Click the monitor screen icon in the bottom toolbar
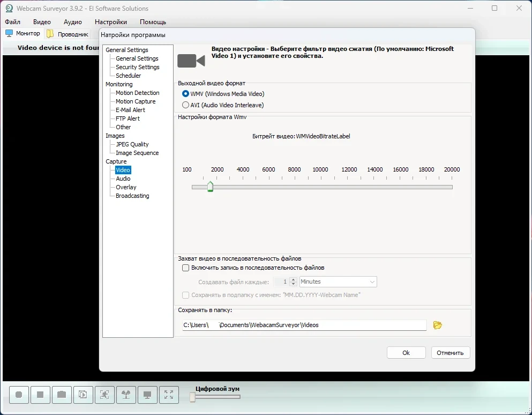532x415 pixels. (147, 395)
